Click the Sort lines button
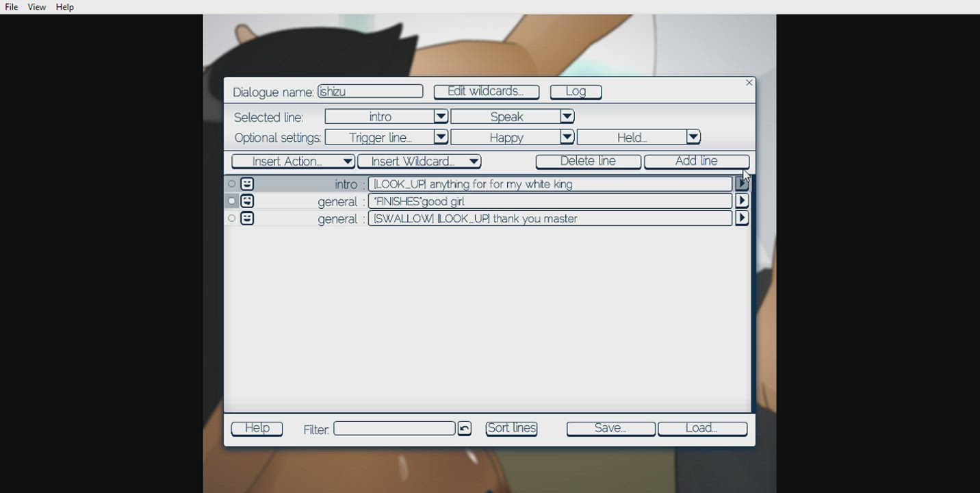980x493 pixels. (x=511, y=429)
